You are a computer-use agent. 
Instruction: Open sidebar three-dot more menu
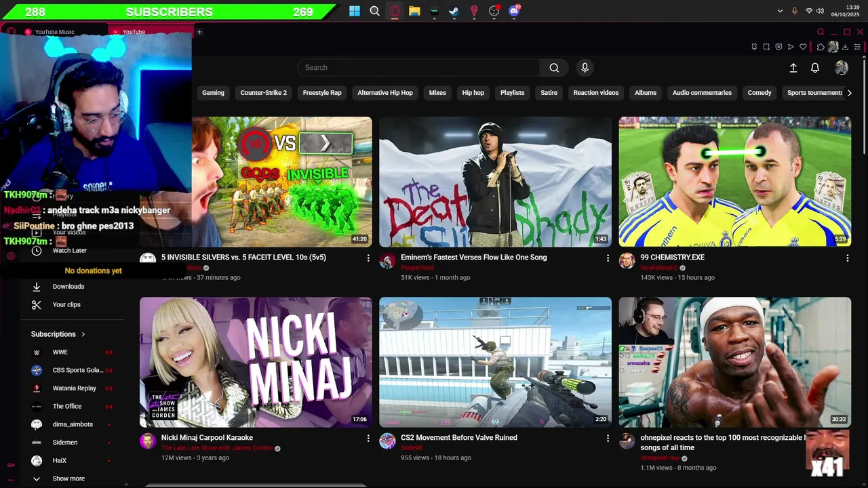tap(11, 479)
